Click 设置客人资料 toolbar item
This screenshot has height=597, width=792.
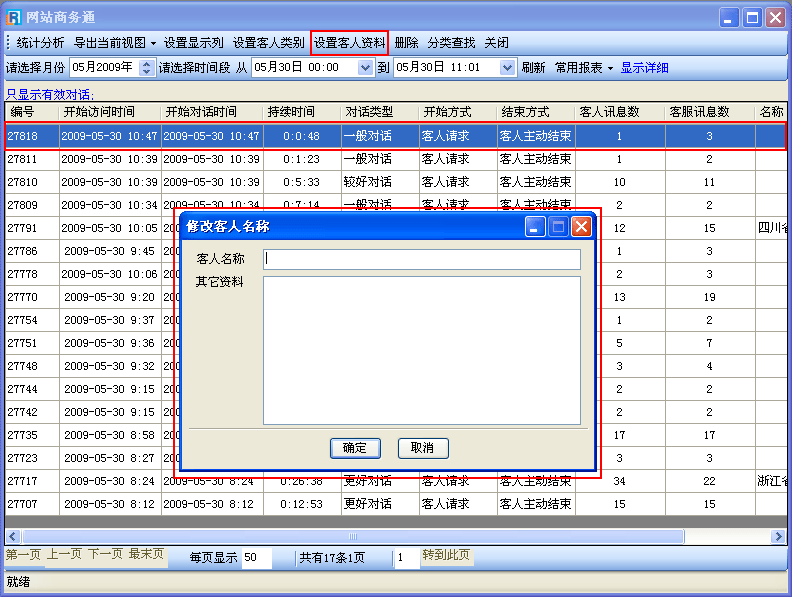coord(349,43)
